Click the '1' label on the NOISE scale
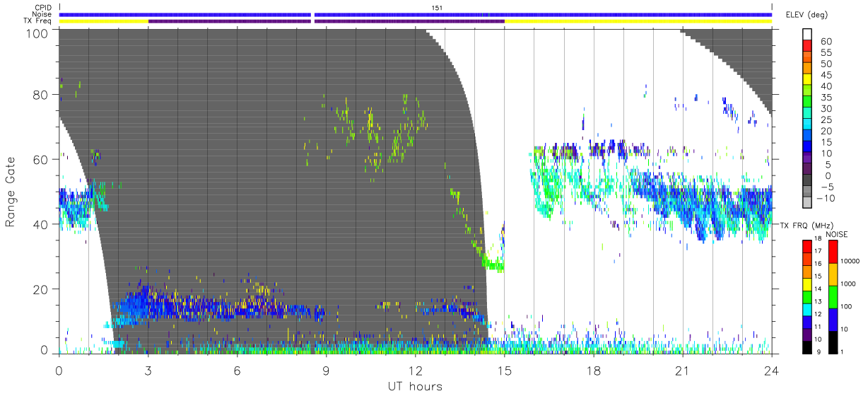 843,351
